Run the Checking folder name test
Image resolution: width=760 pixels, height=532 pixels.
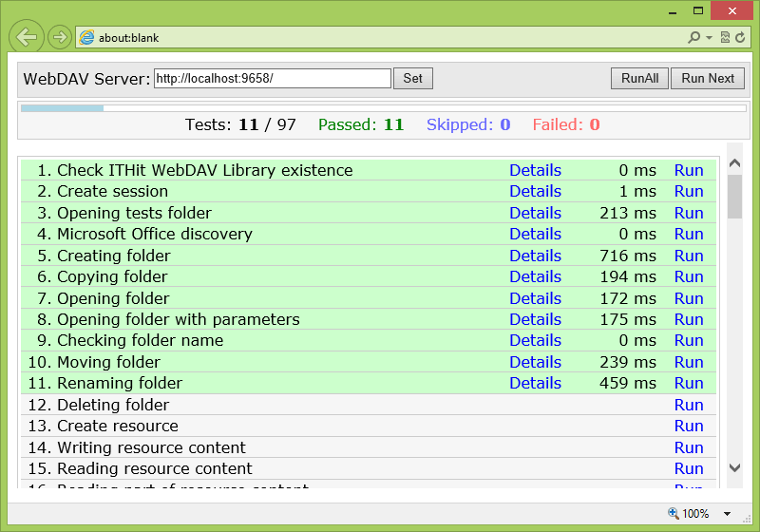pyautogui.click(x=689, y=341)
